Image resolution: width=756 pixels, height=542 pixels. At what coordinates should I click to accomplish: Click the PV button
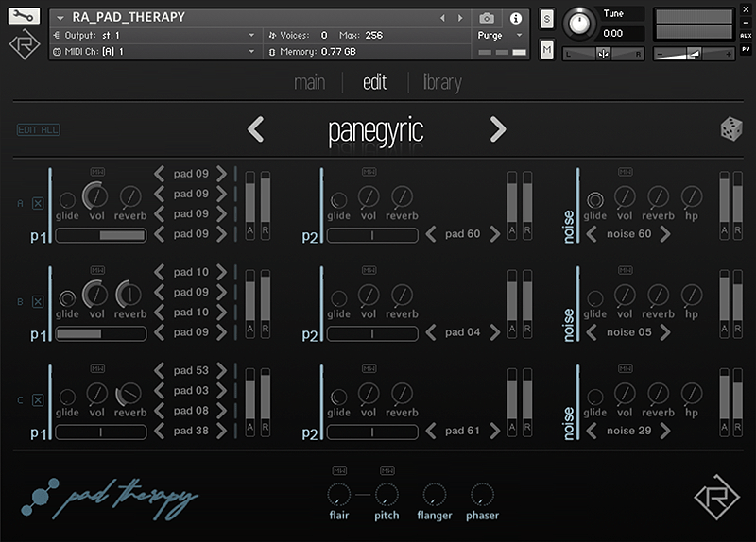click(746, 49)
